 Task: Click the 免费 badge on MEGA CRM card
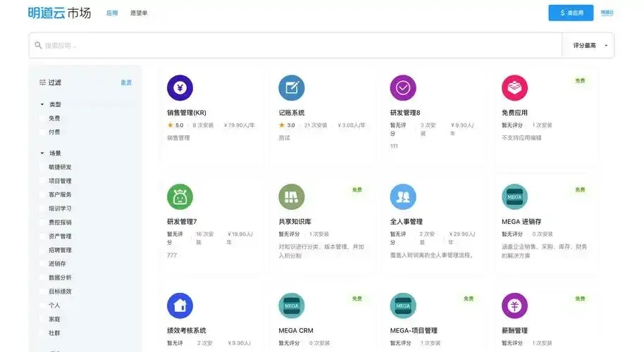(357, 298)
